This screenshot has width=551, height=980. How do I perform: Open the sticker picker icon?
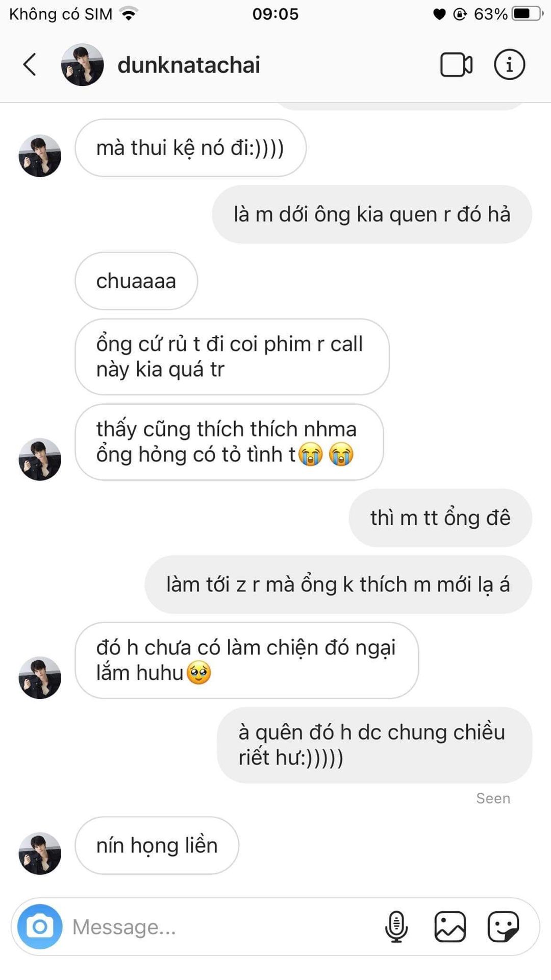click(x=504, y=926)
